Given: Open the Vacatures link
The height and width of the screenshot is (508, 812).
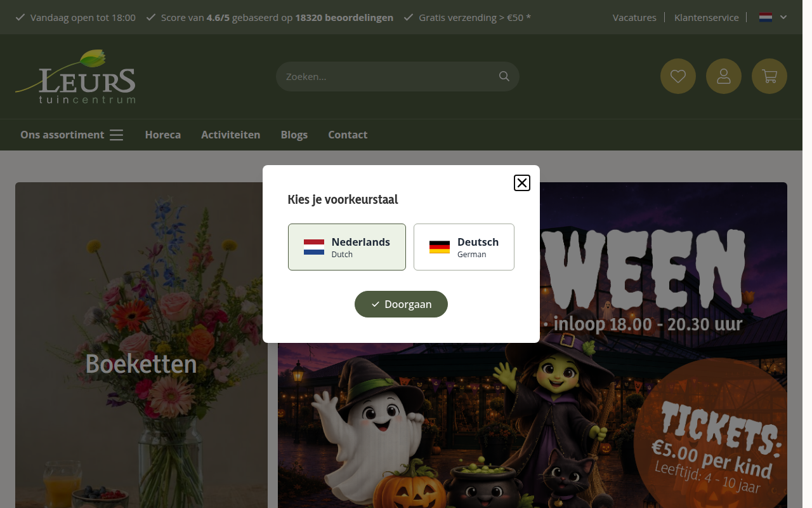Looking at the screenshot, I should (x=634, y=17).
